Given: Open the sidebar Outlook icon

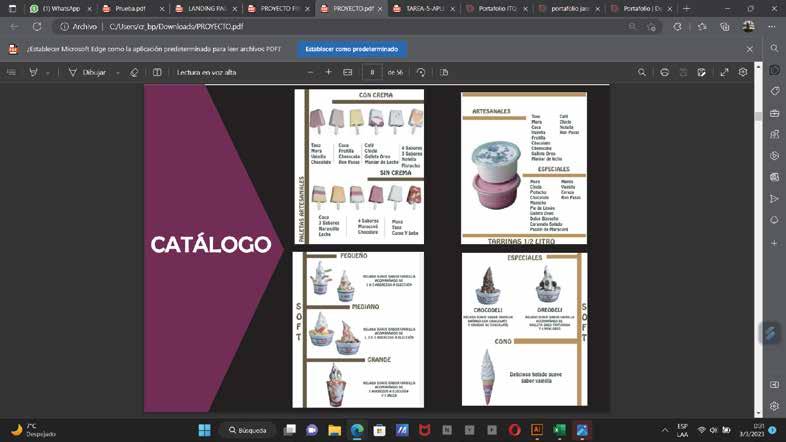Looking at the screenshot, I should coord(774,177).
